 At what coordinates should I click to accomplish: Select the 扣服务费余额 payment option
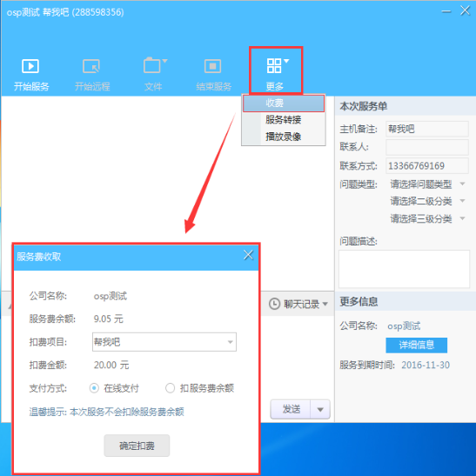pyautogui.click(x=170, y=388)
